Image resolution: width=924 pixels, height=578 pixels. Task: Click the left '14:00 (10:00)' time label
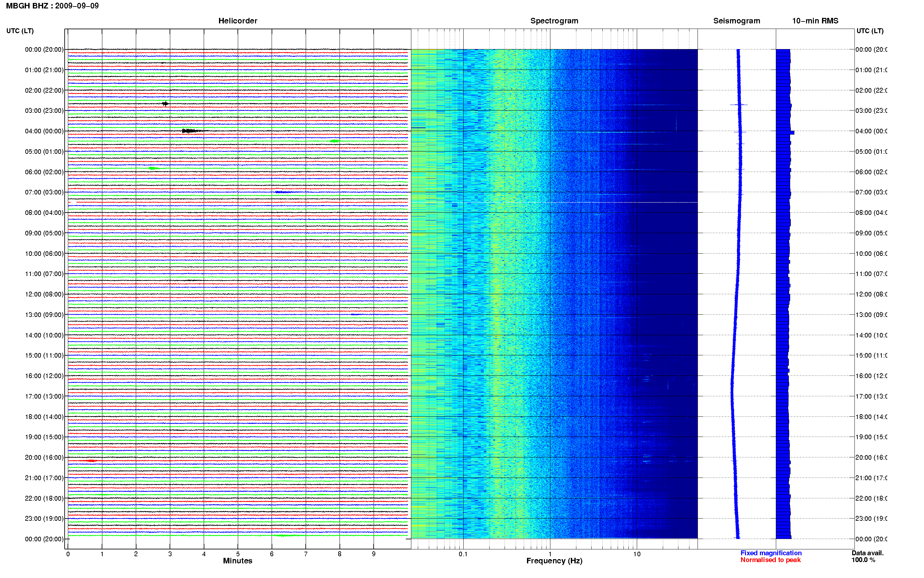44,335
